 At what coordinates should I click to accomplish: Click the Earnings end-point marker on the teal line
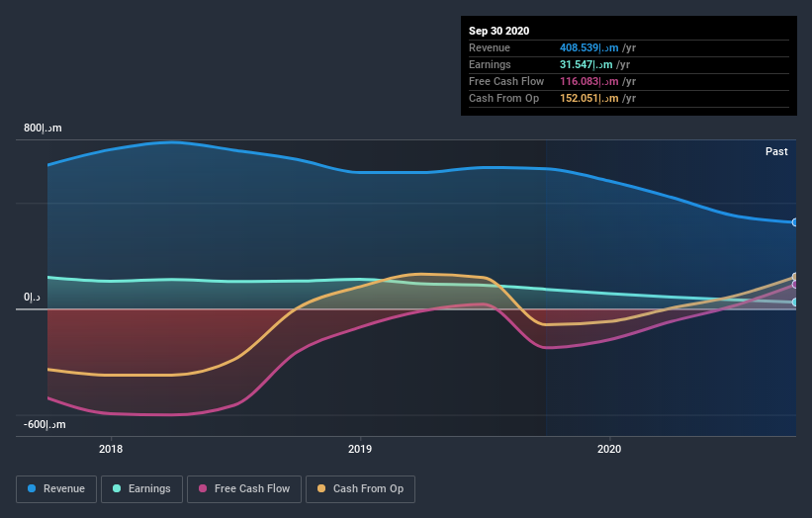(795, 302)
